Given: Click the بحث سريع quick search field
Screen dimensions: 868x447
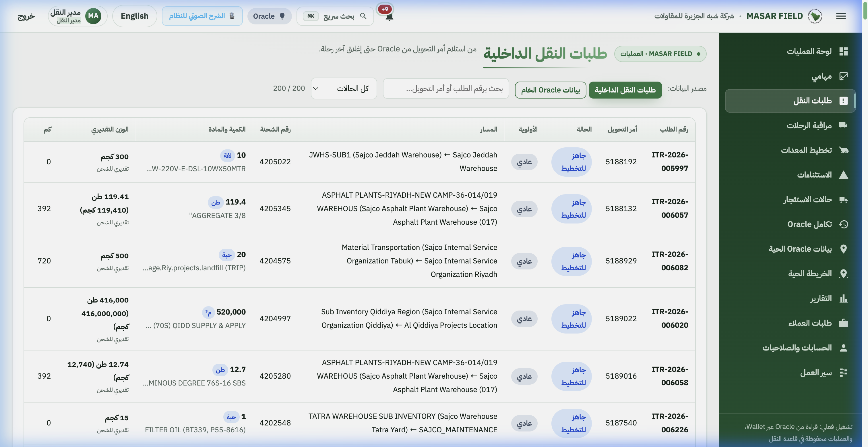Looking at the screenshot, I should click(335, 16).
